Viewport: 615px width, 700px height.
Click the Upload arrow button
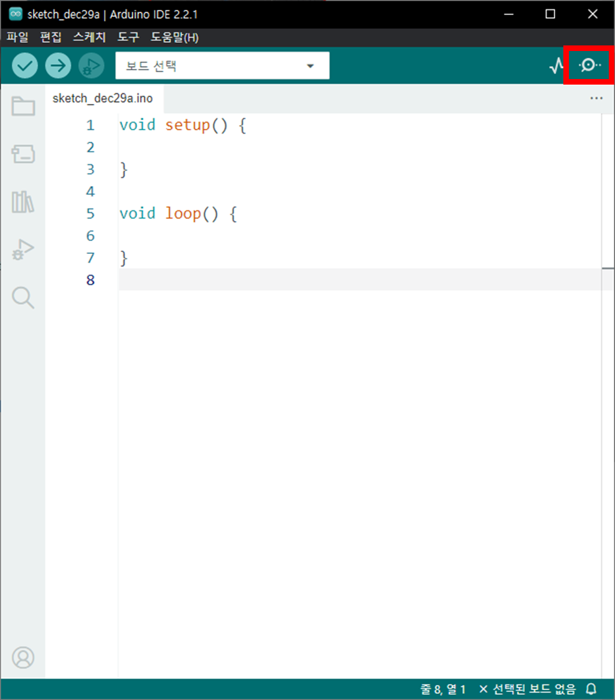click(x=58, y=65)
